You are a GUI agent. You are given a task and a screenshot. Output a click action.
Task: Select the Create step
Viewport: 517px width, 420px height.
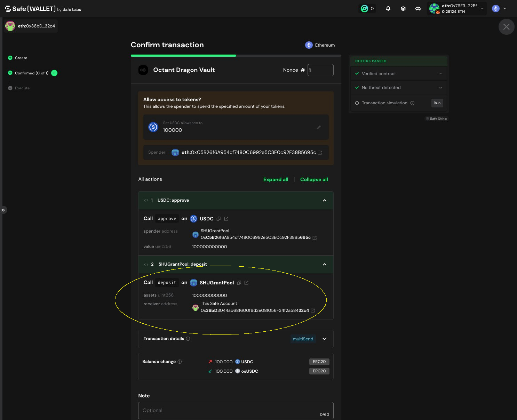coord(17,58)
